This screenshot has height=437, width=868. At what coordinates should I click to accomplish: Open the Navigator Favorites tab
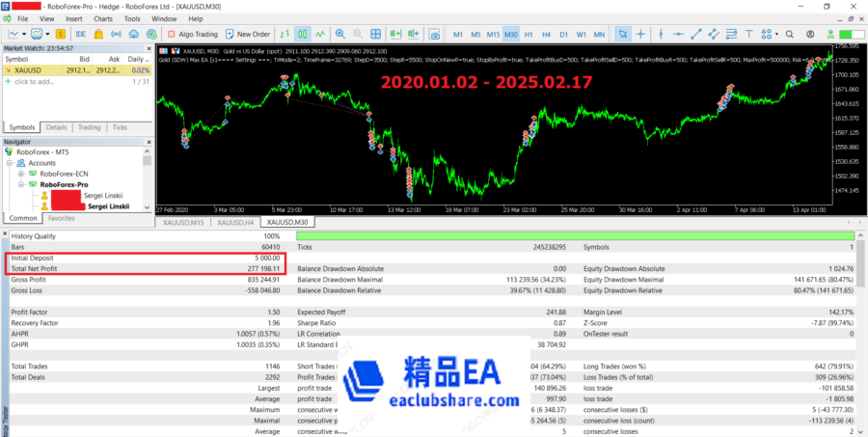point(61,218)
